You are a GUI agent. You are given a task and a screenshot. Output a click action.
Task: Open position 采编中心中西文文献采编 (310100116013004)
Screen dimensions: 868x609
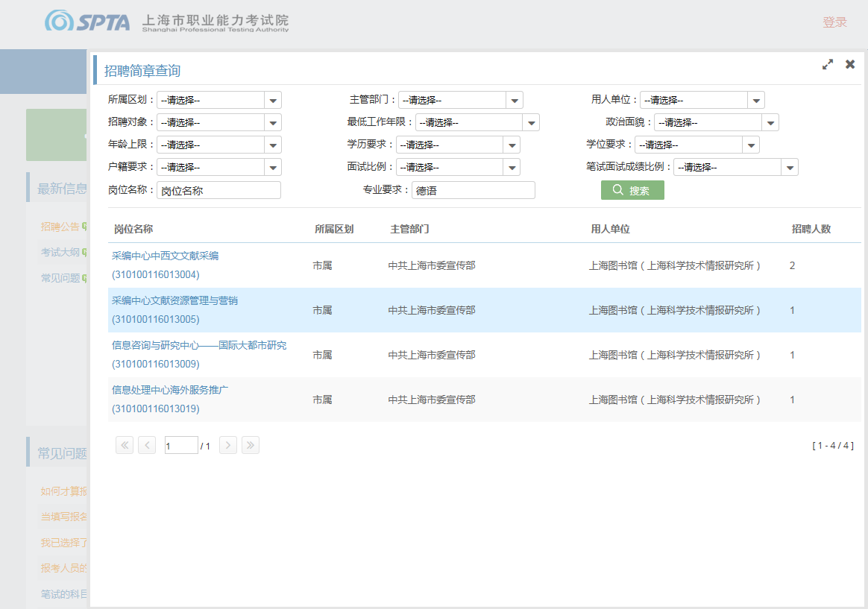[165, 265]
